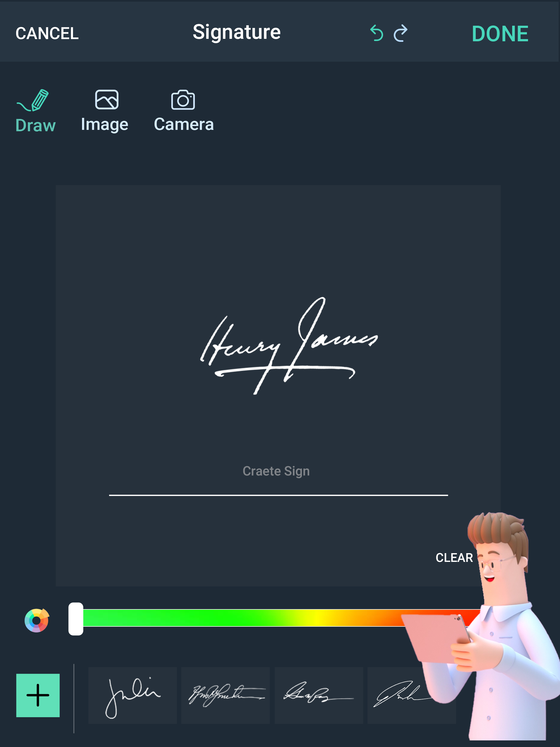
Task: Tap DONE to save signature
Action: tap(500, 34)
